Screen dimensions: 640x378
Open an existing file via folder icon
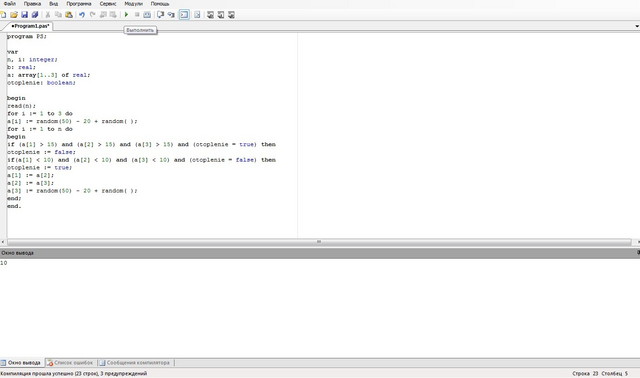pos(14,15)
